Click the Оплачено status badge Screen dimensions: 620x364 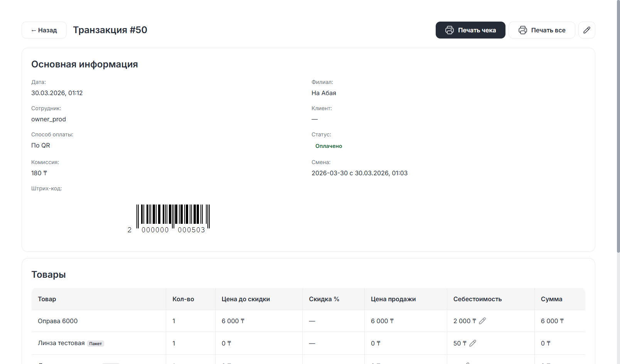329,146
